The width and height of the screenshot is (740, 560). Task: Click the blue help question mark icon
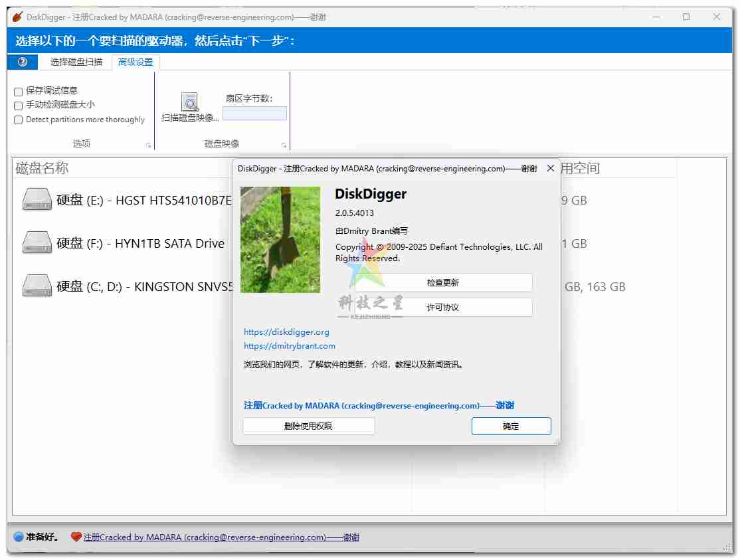(x=23, y=62)
